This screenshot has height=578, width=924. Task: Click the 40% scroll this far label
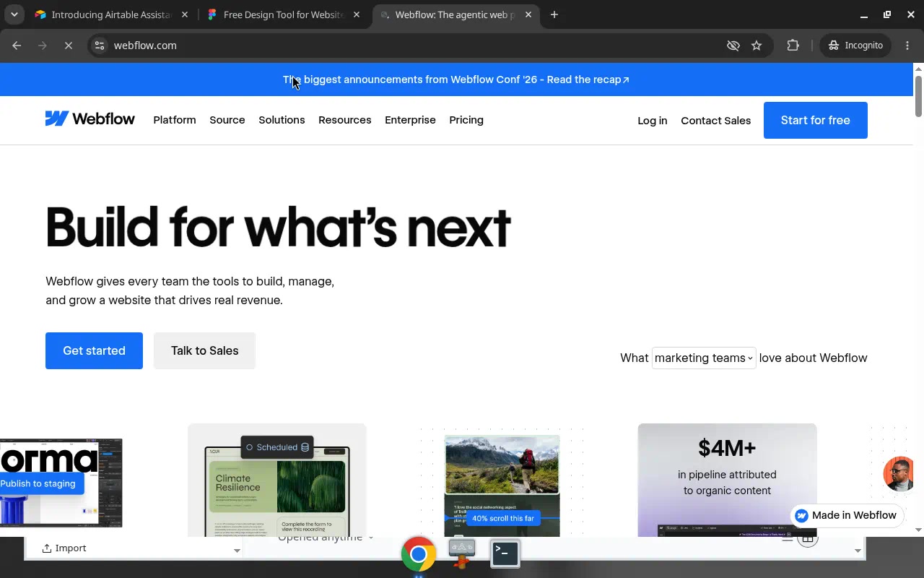point(503,518)
